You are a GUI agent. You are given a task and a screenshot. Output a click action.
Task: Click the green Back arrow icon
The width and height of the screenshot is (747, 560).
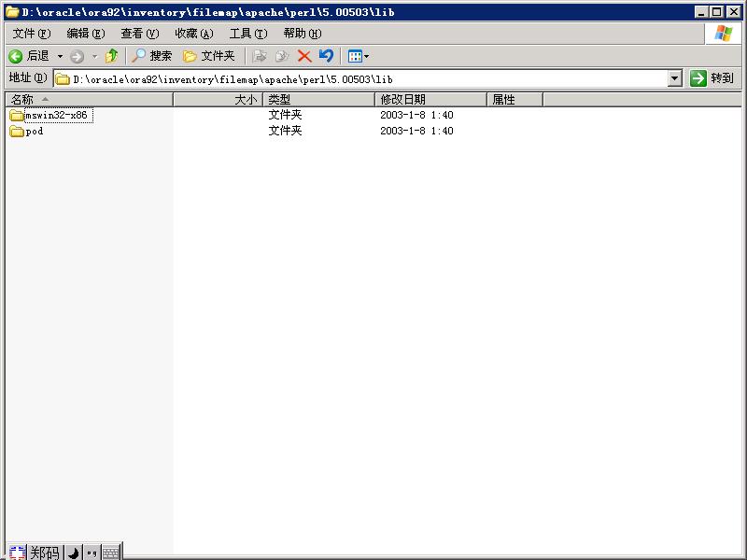pyautogui.click(x=15, y=57)
